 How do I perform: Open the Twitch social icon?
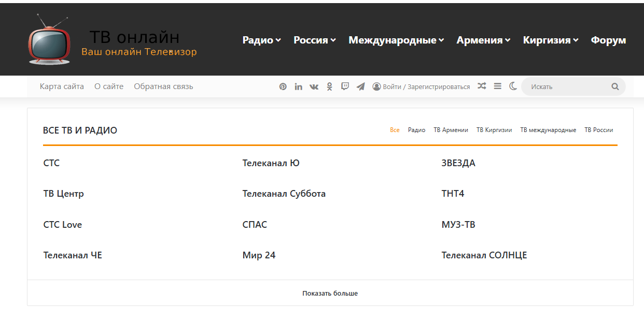345,86
